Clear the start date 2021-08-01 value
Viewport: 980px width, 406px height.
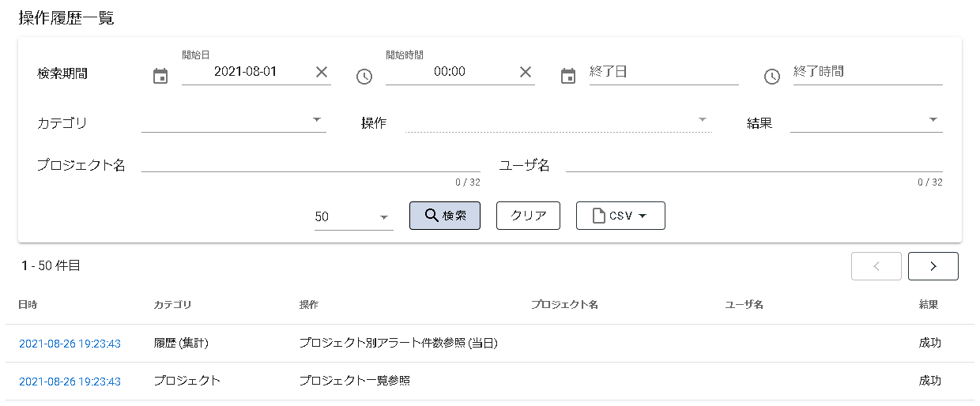pyautogui.click(x=322, y=72)
